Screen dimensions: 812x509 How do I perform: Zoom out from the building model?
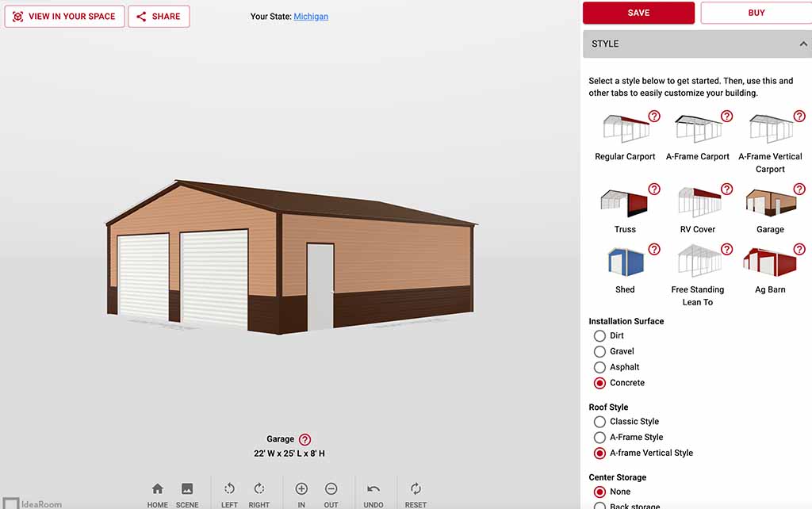(x=331, y=492)
